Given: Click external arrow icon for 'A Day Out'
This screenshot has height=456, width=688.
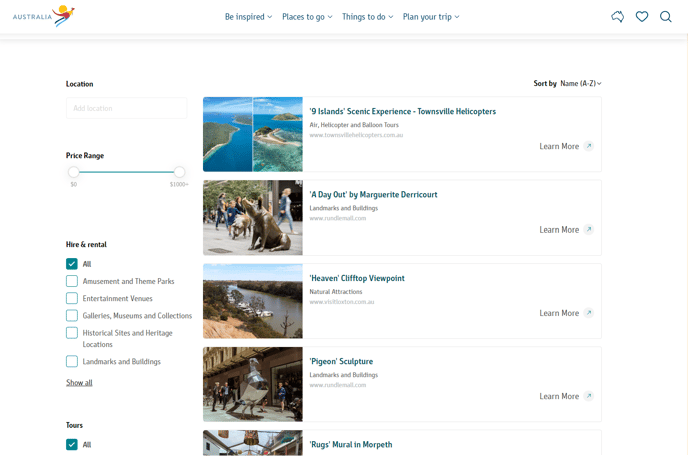Looking at the screenshot, I should [589, 230].
